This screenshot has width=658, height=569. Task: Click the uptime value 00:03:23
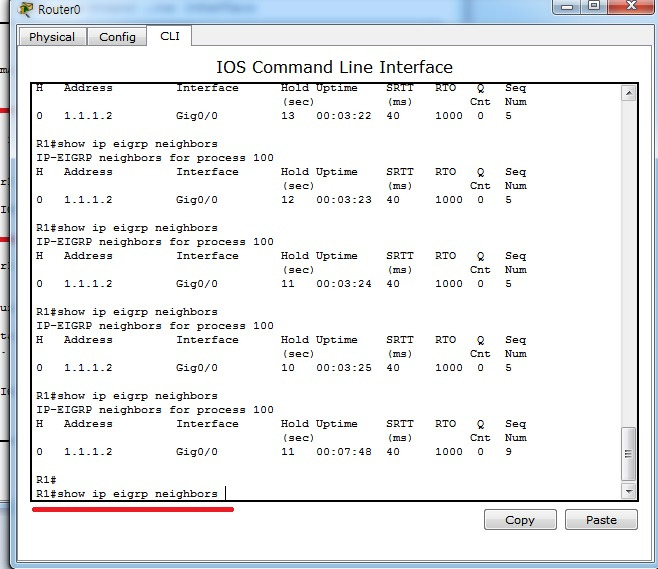click(344, 200)
